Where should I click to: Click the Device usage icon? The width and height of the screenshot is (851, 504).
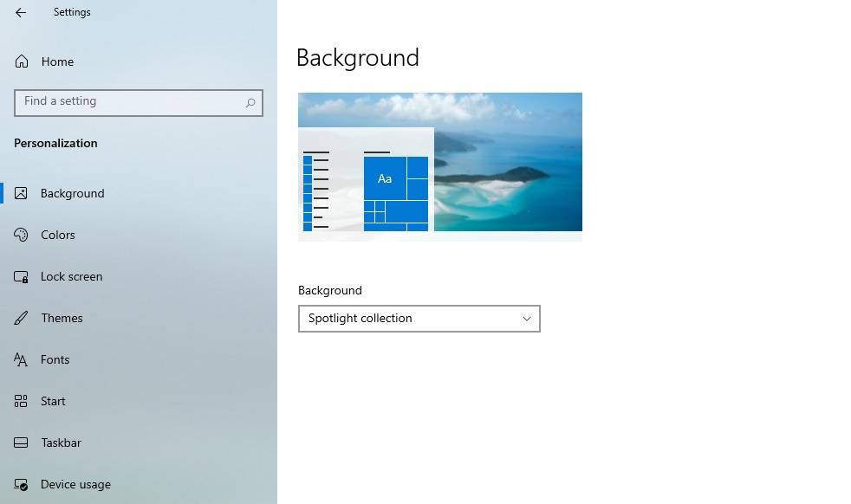(x=21, y=484)
